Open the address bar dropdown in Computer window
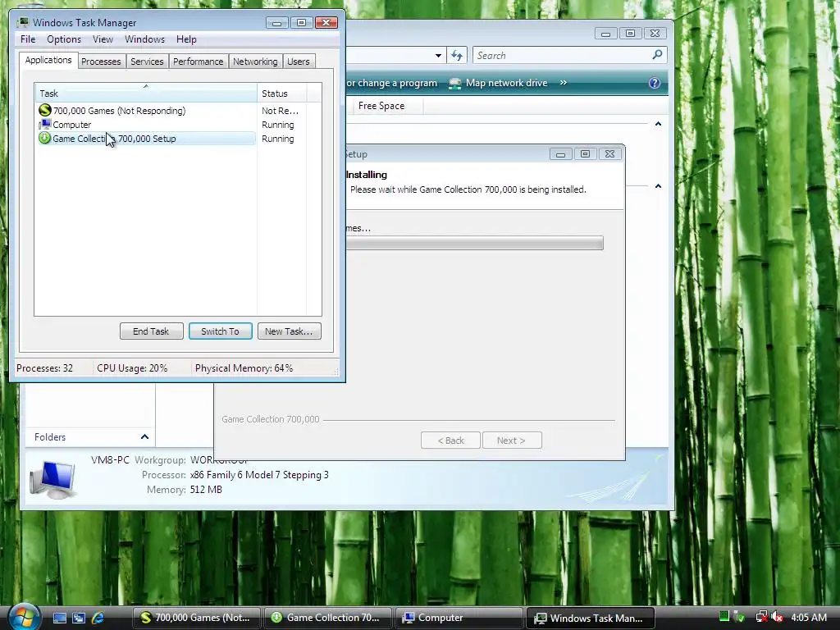 (x=438, y=55)
